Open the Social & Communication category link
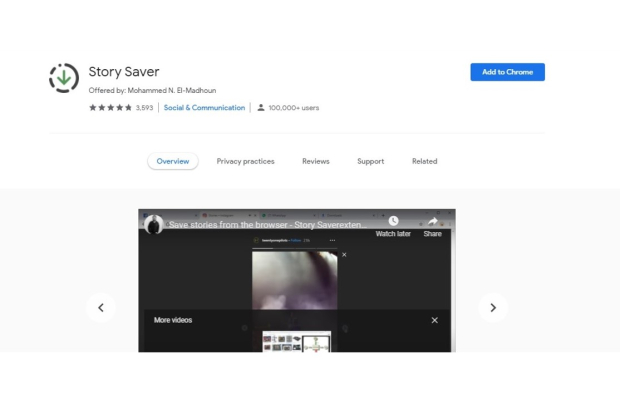The height and width of the screenshot is (413, 620). [x=204, y=108]
